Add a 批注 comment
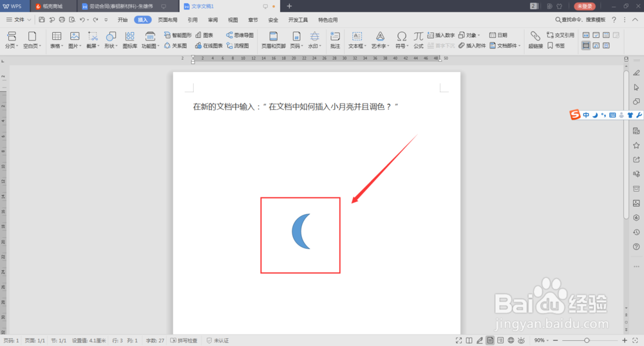Image resolution: width=644 pixels, height=346 pixels. pyautogui.click(x=335, y=40)
